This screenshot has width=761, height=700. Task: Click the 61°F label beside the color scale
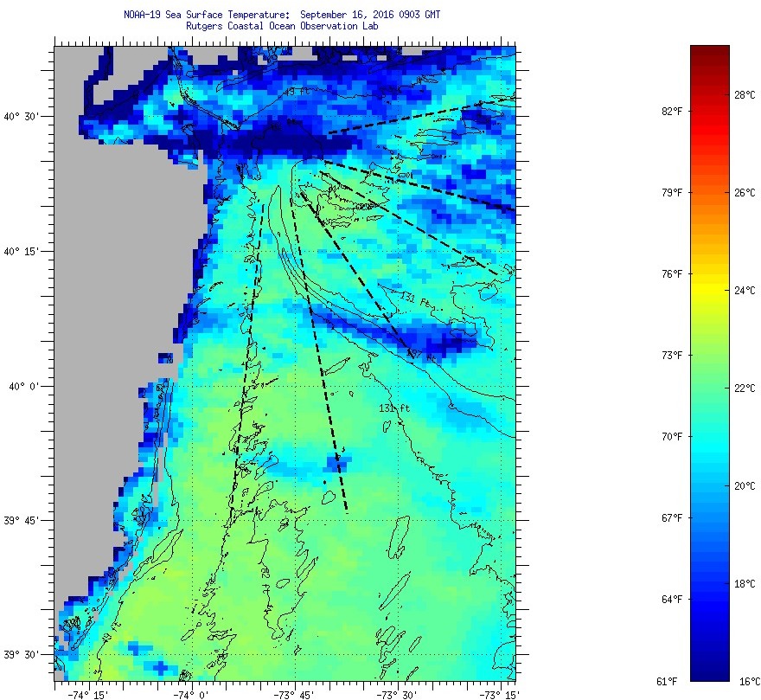point(667,682)
